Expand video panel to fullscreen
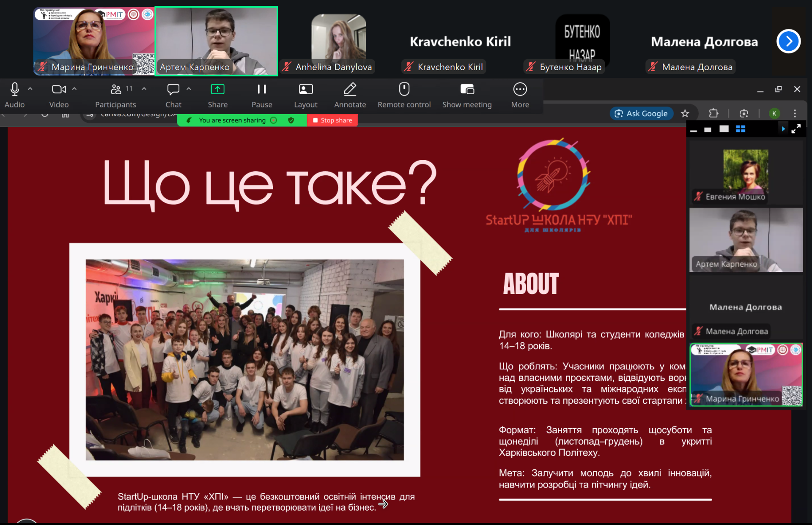The width and height of the screenshot is (812, 525). (796, 129)
